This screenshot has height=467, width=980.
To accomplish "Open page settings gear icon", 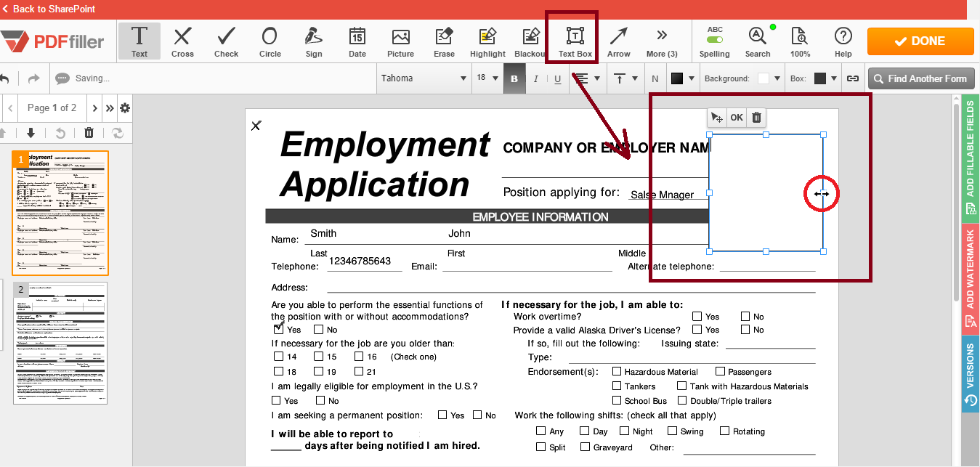I will pyautogui.click(x=125, y=108).
